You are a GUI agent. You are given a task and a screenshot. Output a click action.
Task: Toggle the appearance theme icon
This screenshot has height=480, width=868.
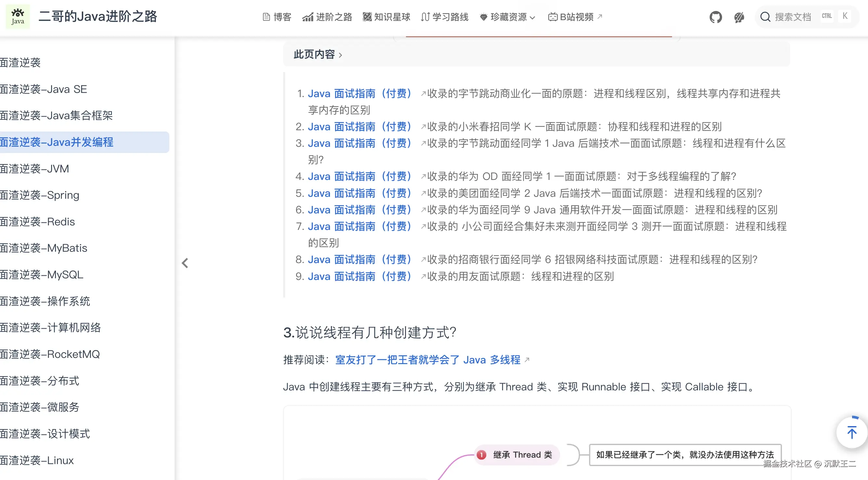pos(739,17)
